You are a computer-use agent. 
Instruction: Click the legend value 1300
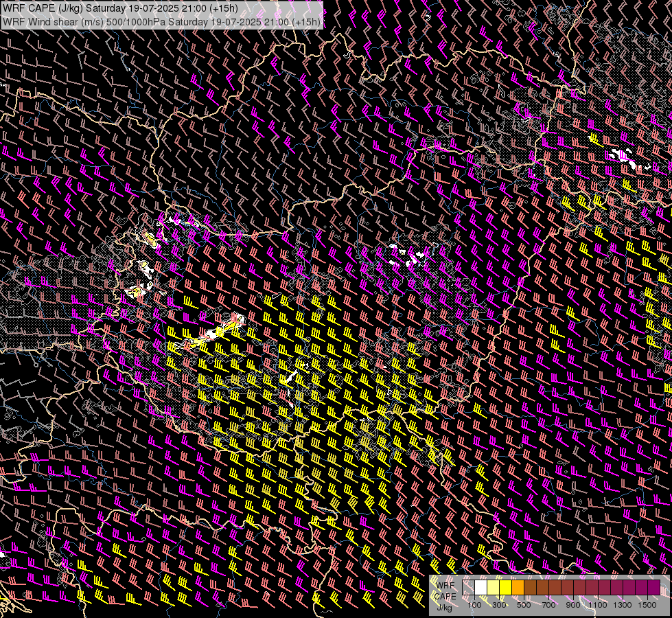[x=623, y=605]
